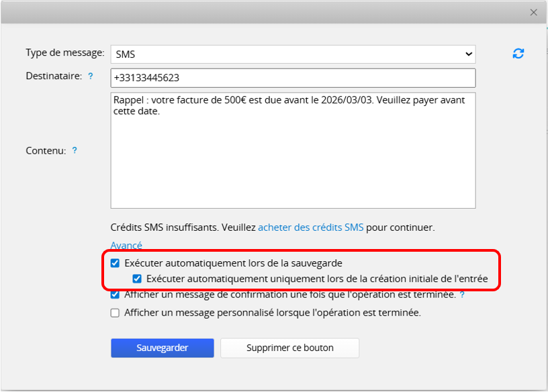The width and height of the screenshot is (548, 392).
Task: Expand the 'Avancé' section link
Action: point(126,245)
